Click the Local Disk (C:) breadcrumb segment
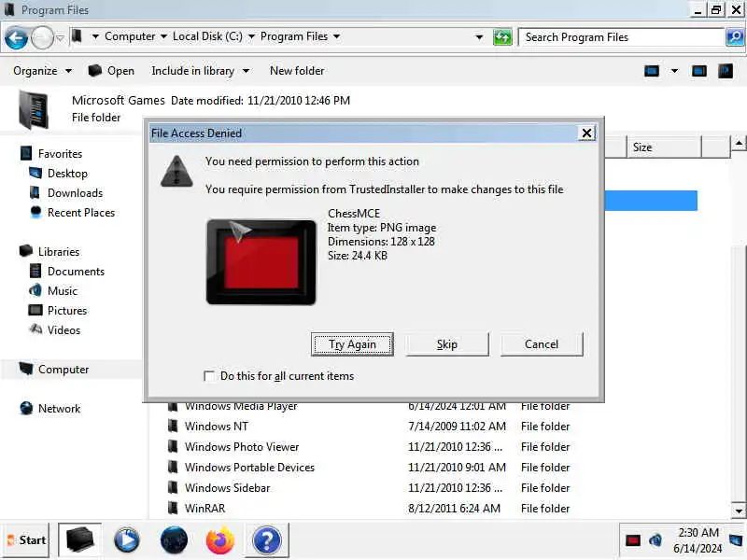 point(207,36)
